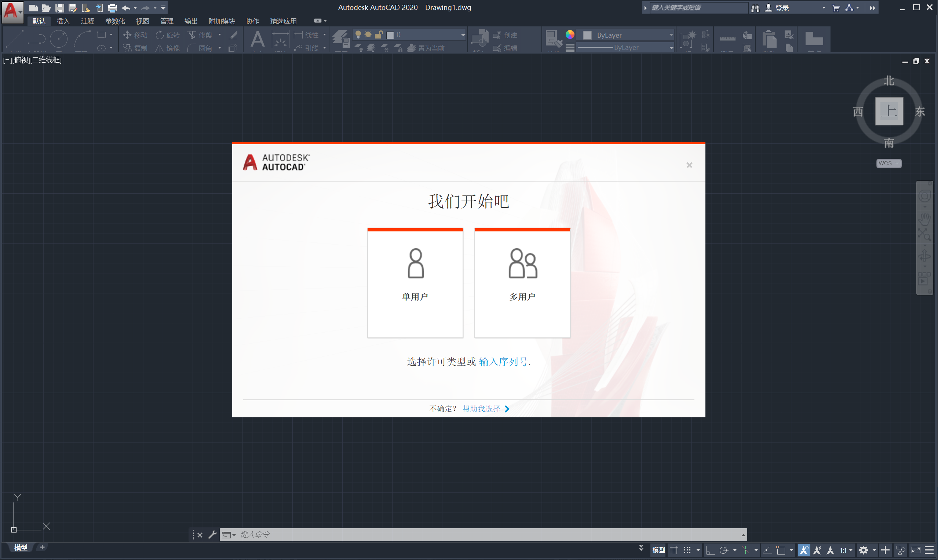Open the 注释 ribbon tab

click(88, 21)
